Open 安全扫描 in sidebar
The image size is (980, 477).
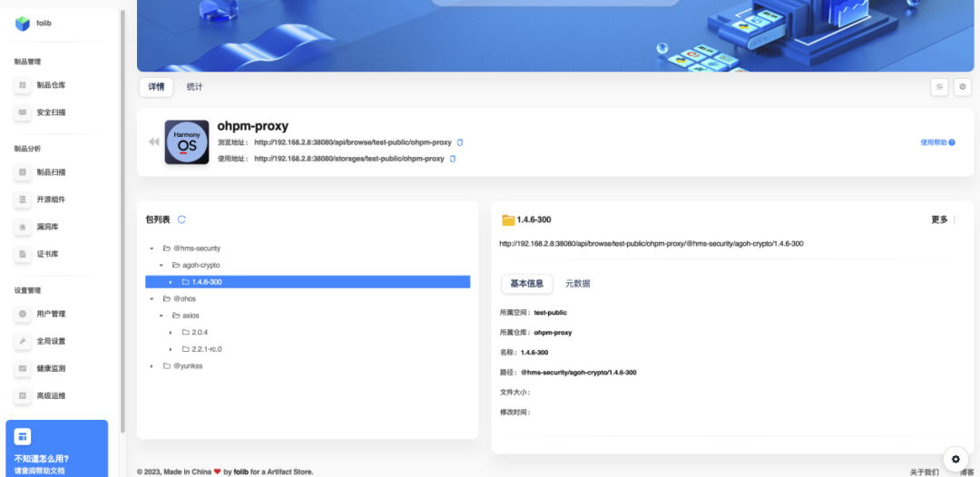(51, 112)
